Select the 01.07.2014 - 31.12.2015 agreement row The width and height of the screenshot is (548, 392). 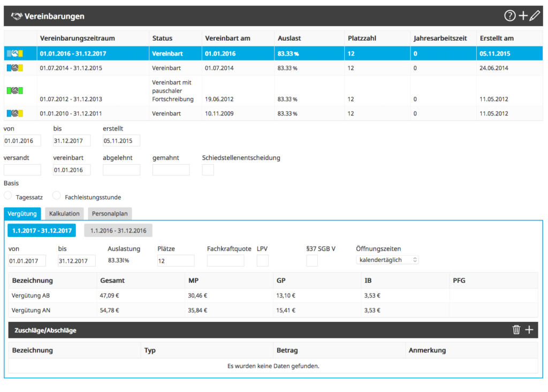pos(71,68)
